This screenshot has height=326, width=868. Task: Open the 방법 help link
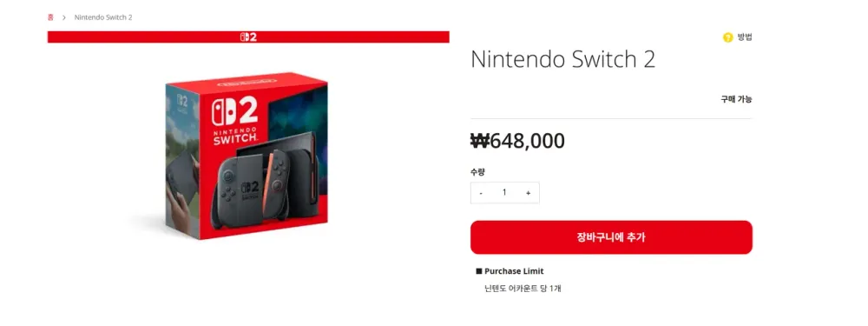[x=745, y=37]
